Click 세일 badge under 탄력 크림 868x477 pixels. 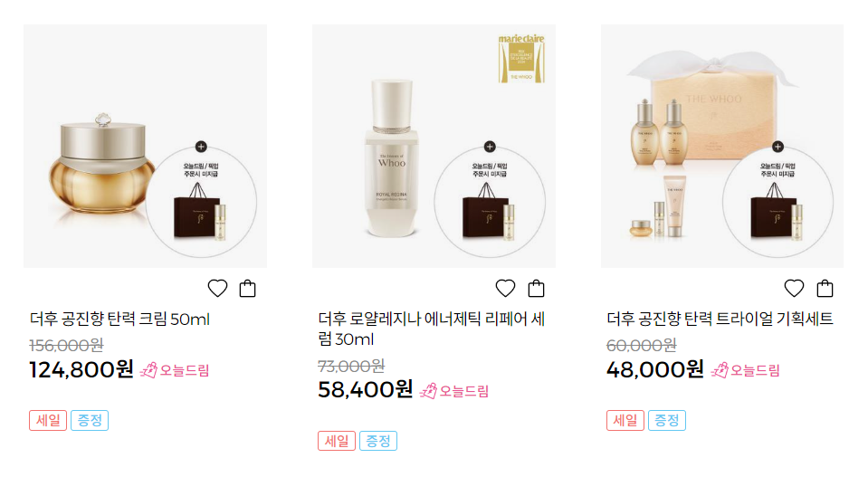[48, 421]
